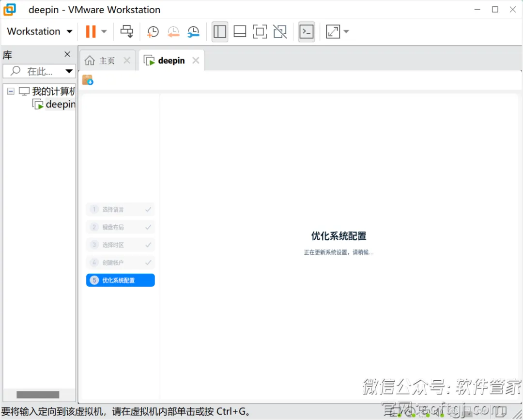Take a snapshot of the VM
Screen dimensions: 523x420
pos(153,31)
